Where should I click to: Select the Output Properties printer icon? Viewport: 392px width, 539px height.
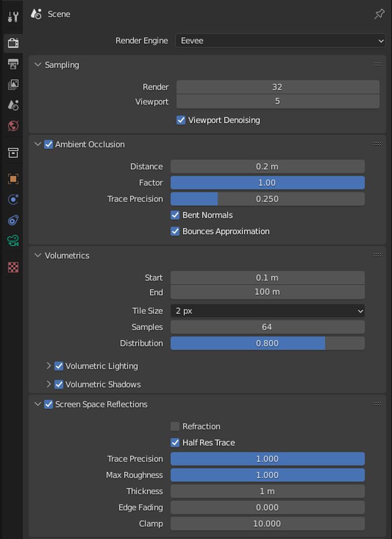(12, 64)
